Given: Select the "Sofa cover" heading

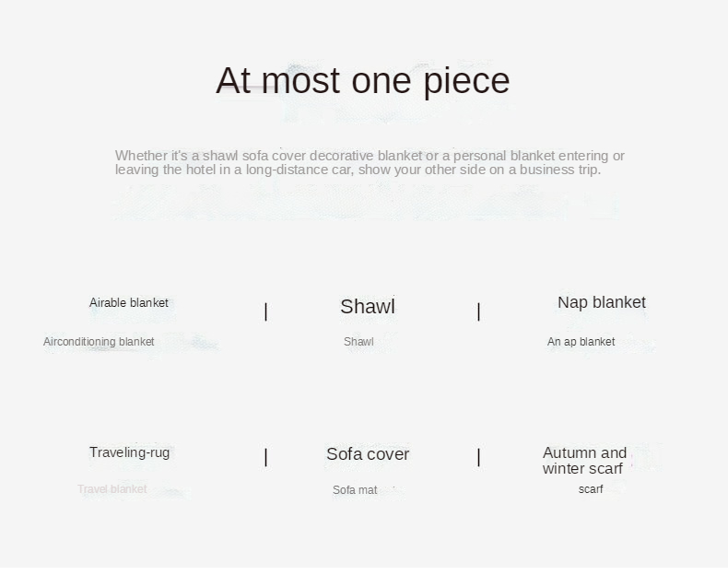Looking at the screenshot, I should (x=367, y=454).
